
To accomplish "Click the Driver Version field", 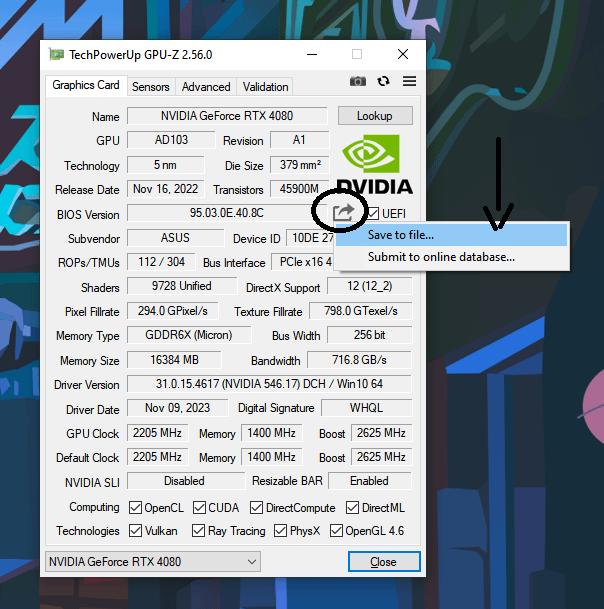I will tap(269, 384).
